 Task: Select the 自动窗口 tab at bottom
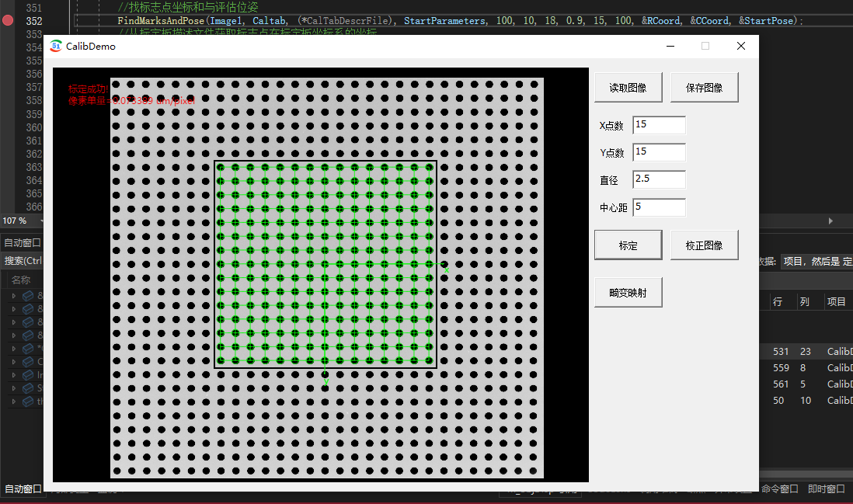click(x=23, y=488)
